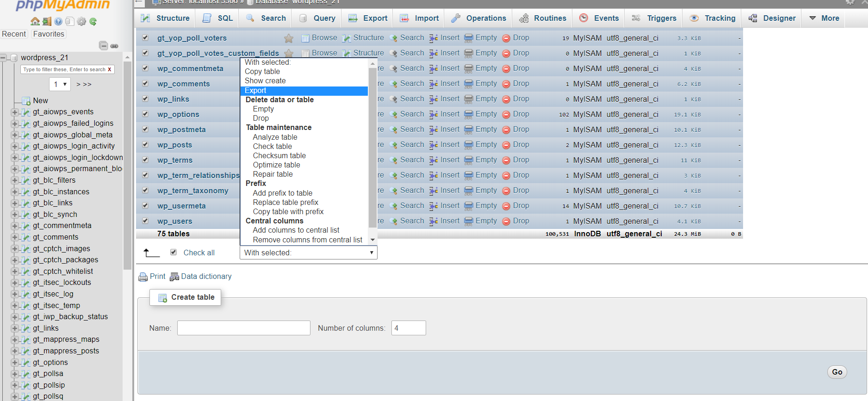The width and height of the screenshot is (868, 401).
Task: Open the With selected dropdown
Action: (309, 253)
